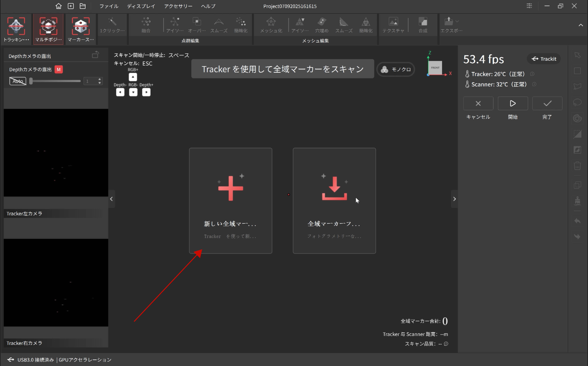Open the アクセサリー menu

point(178,6)
